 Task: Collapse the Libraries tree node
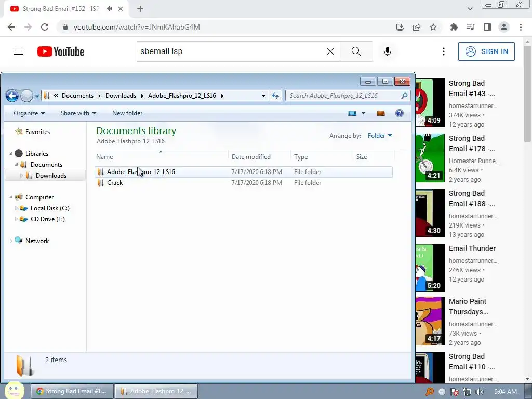point(11,154)
